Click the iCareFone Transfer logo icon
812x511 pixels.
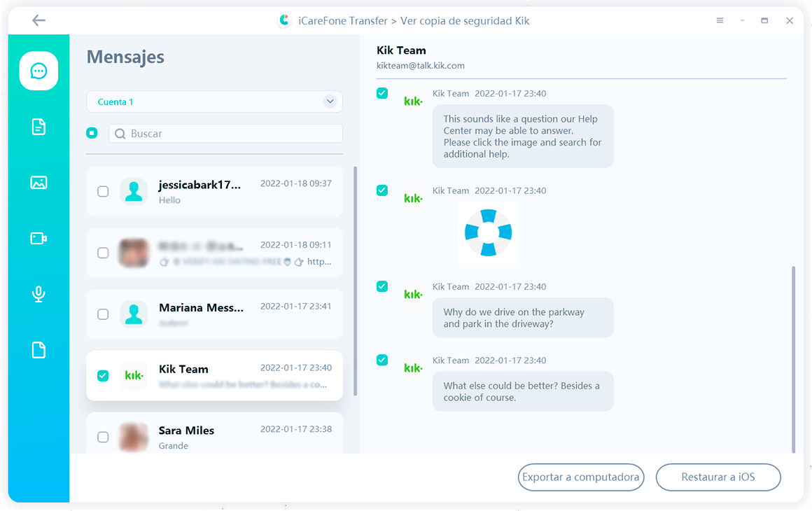coord(284,21)
